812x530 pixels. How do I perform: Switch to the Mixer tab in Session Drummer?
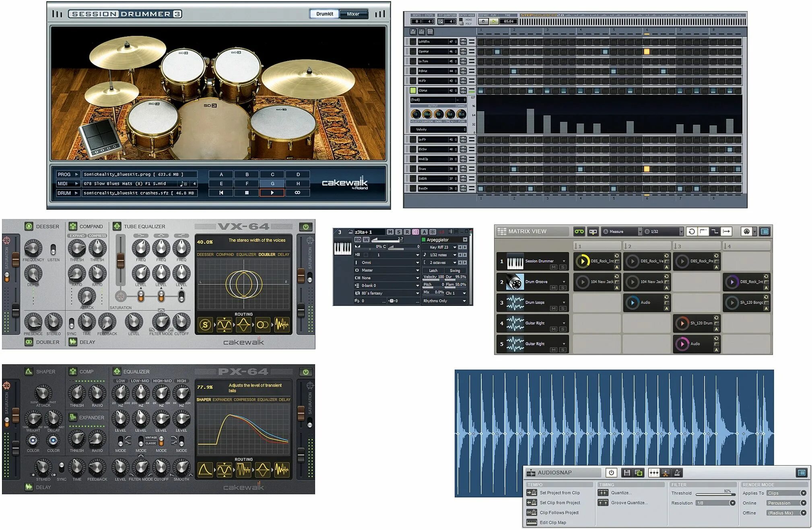coord(353,13)
